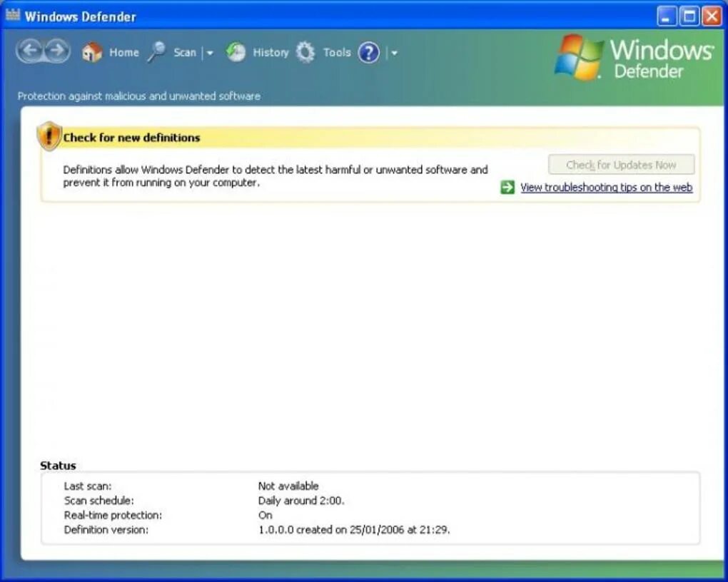The height and width of the screenshot is (582, 728).
Task: Click the warning shield icon
Action: (49, 136)
